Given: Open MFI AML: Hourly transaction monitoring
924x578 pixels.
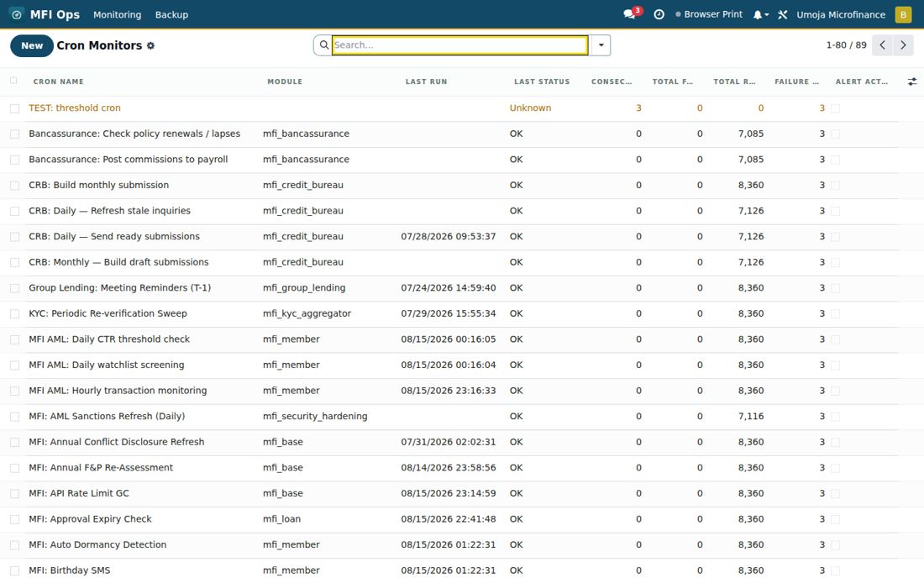Looking at the screenshot, I should [x=118, y=390].
